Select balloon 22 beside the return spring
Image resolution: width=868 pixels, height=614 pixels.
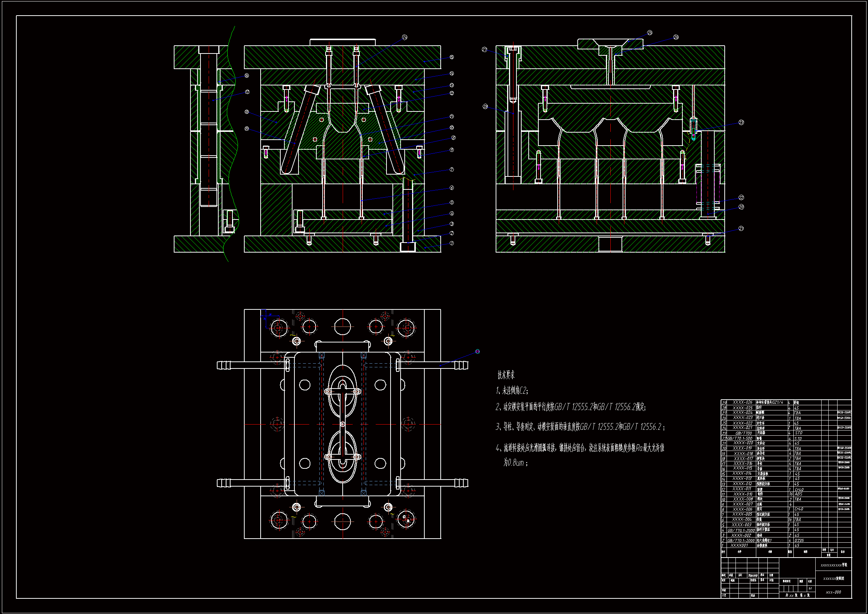pyautogui.click(x=741, y=198)
